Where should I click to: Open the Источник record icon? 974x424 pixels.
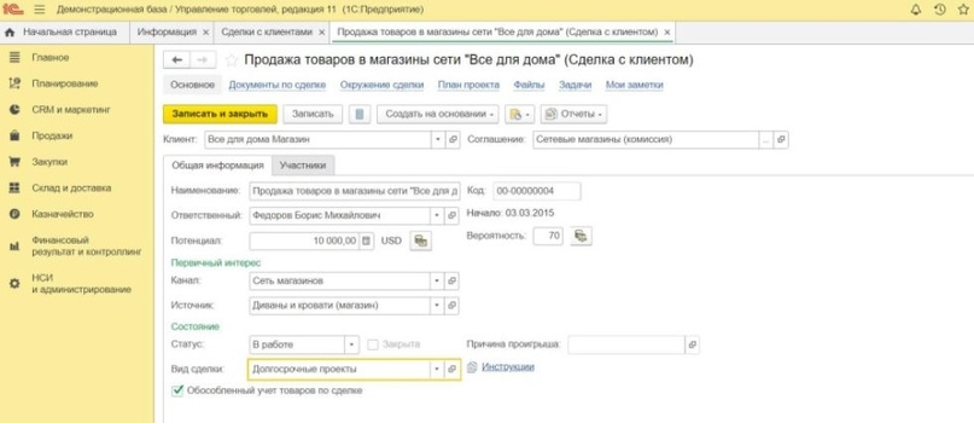453,305
